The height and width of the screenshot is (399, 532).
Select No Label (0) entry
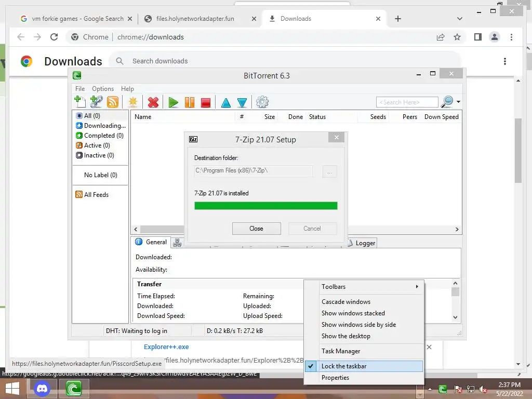click(100, 175)
